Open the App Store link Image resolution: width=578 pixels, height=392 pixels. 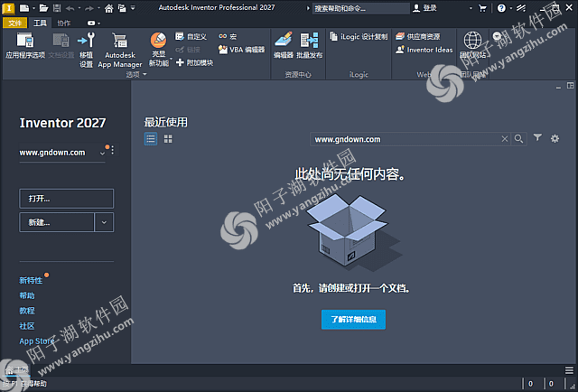click(37, 341)
